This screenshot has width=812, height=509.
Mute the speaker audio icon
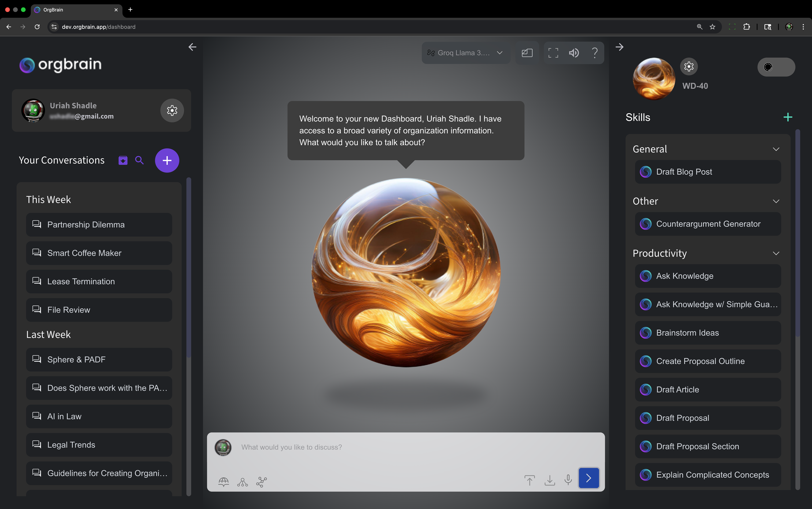coord(574,53)
